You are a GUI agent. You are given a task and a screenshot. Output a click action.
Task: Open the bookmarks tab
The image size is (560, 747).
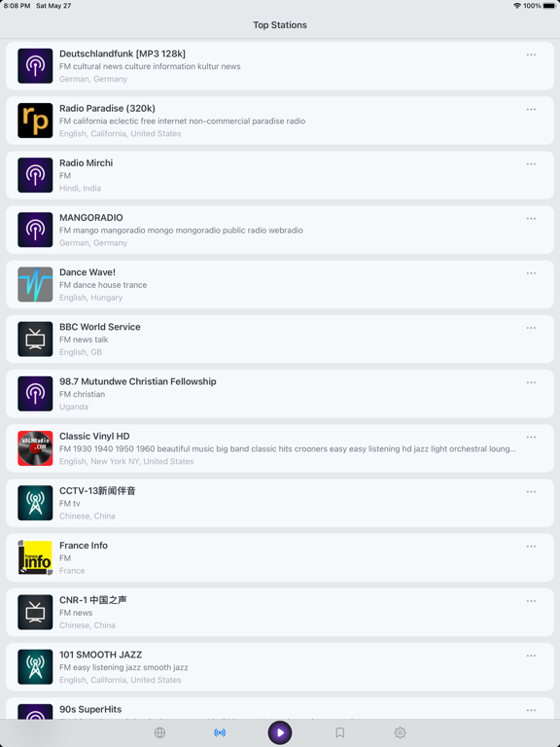(x=340, y=732)
